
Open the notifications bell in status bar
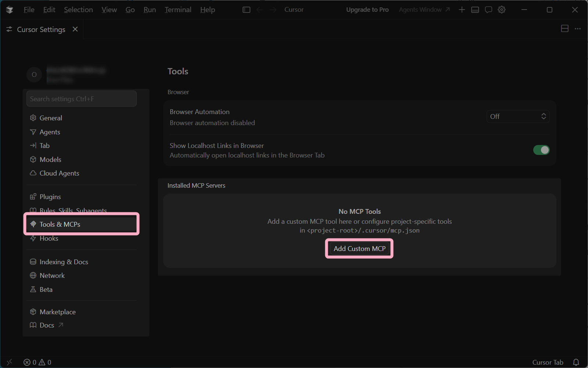[x=576, y=362]
